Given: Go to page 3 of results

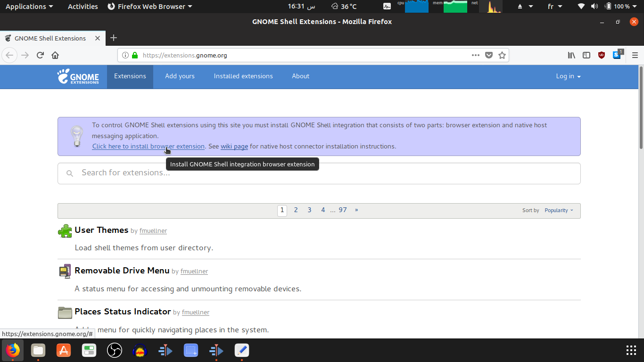Looking at the screenshot, I should [309, 210].
